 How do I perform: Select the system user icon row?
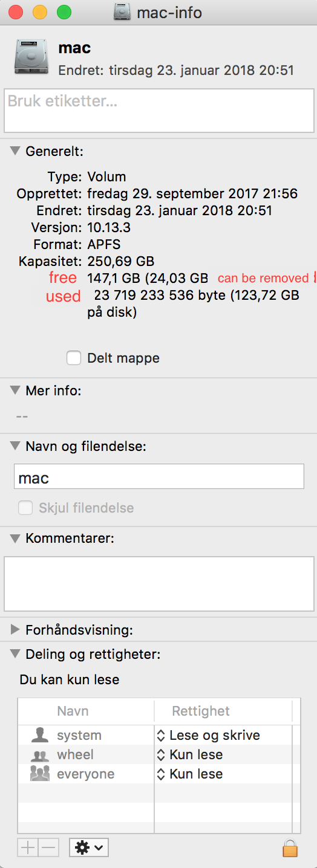pyautogui.click(x=85, y=736)
